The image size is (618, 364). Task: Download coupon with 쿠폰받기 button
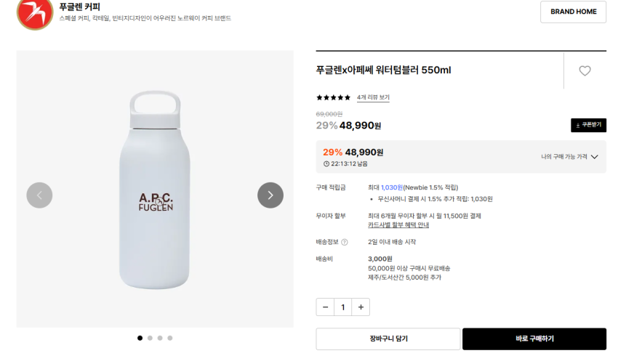[x=588, y=125]
